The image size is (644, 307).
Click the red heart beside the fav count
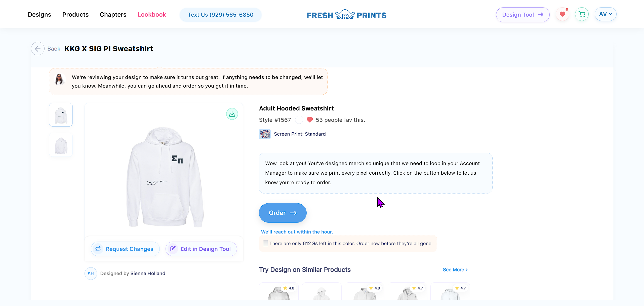(x=310, y=120)
